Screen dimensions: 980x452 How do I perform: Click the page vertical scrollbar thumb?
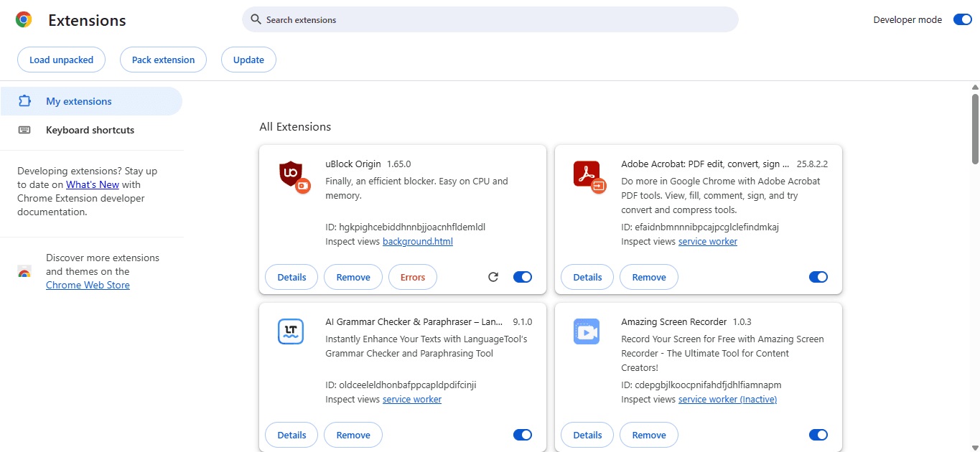tap(975, 128)
